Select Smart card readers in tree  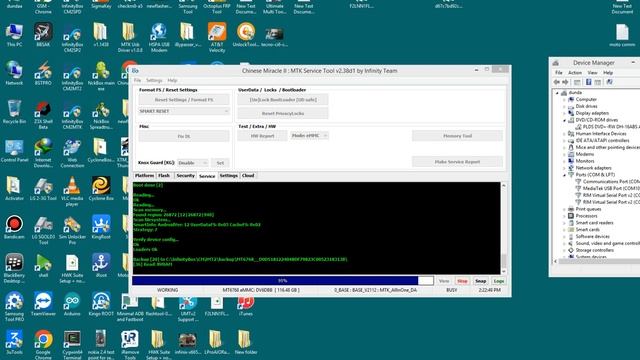pyautogui.click(x=594, y=222)
